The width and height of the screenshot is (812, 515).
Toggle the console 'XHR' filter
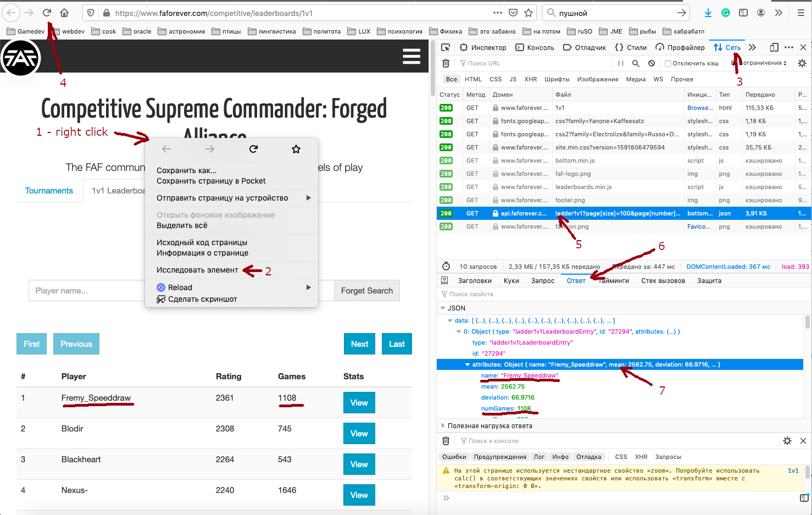641,457
